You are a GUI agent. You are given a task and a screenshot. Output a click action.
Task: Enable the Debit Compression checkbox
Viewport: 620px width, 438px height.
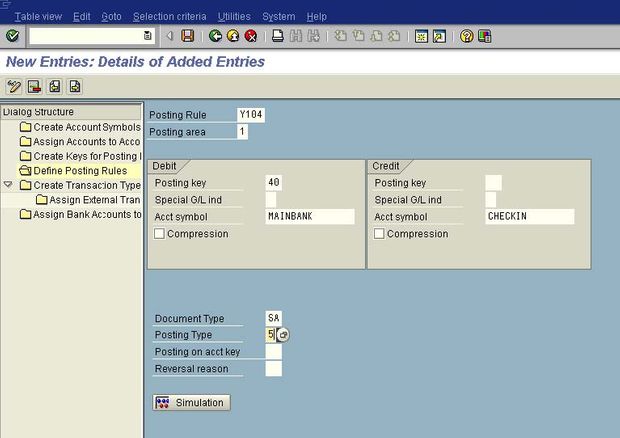(x=159, y=233)
